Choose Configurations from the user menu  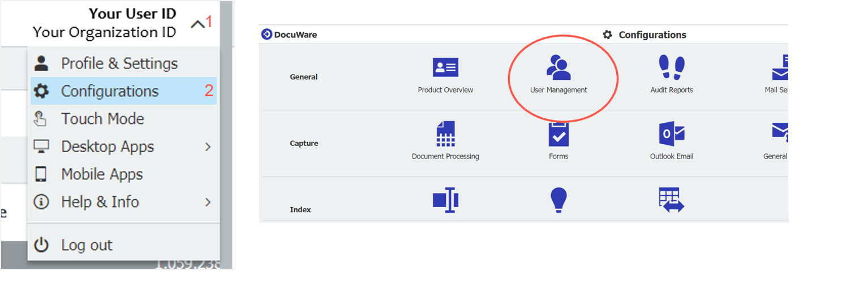coord(110,91)
